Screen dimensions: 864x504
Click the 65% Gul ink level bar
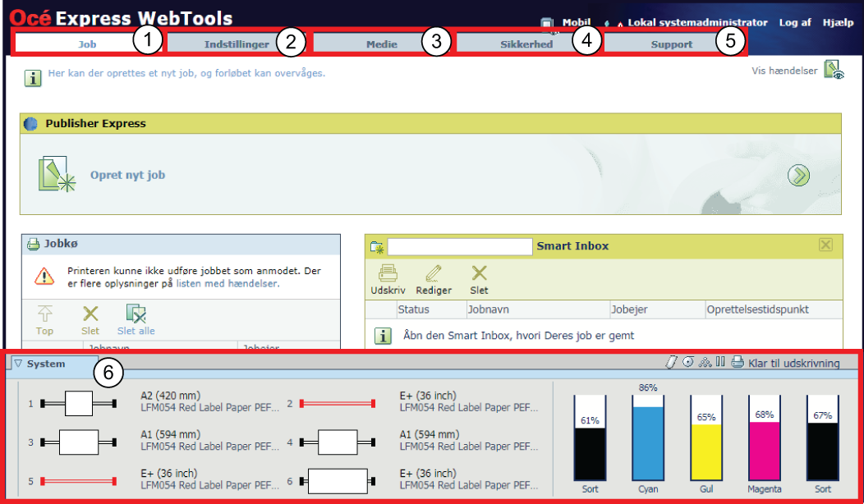coord(706,438)
